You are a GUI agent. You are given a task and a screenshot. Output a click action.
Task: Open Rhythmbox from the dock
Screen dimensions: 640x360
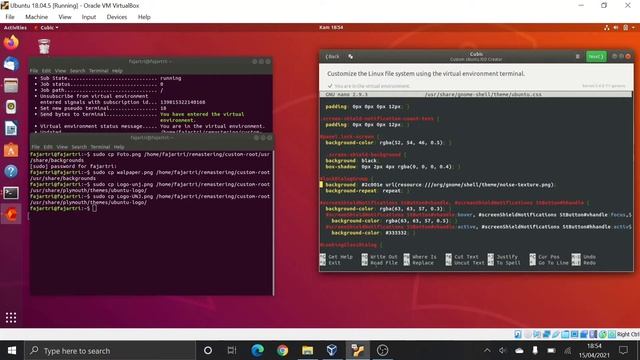click(11, 107)
